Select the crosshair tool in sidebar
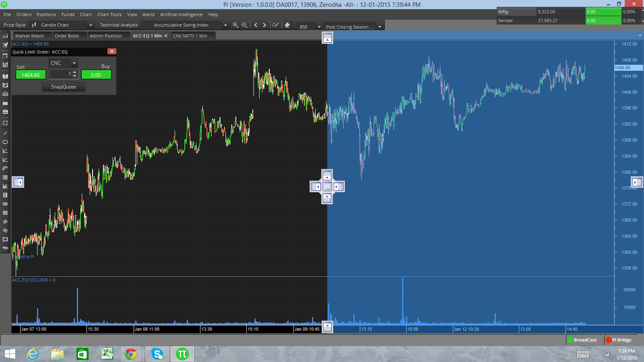Screen dimensions: 644x362 coord(5,123)
